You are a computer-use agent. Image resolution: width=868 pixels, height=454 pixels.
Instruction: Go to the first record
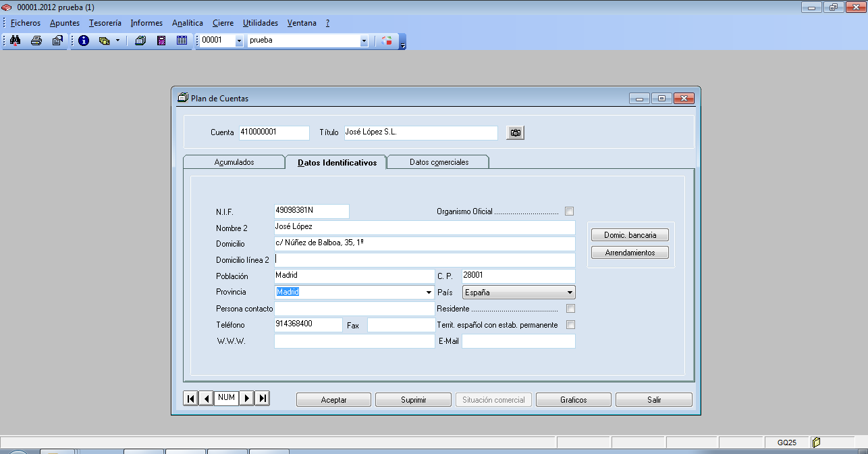[x=191, y=399]
